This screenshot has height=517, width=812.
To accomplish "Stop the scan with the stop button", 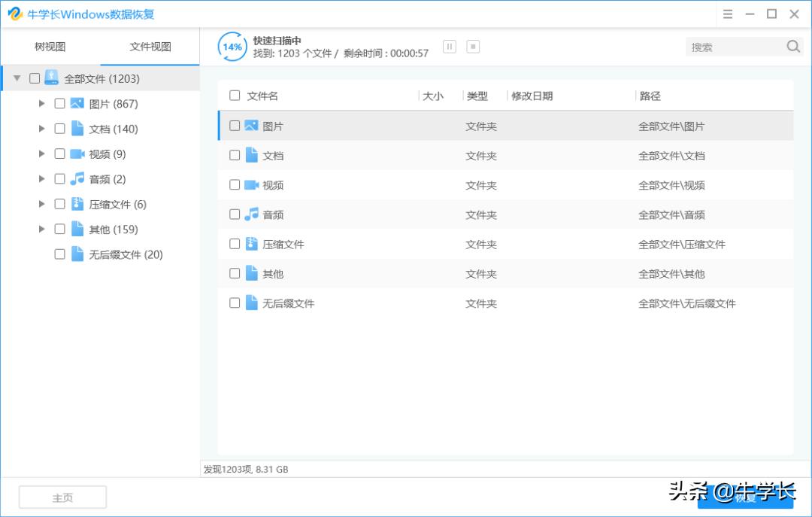I will pyautogui.click(x=472, y=46).
